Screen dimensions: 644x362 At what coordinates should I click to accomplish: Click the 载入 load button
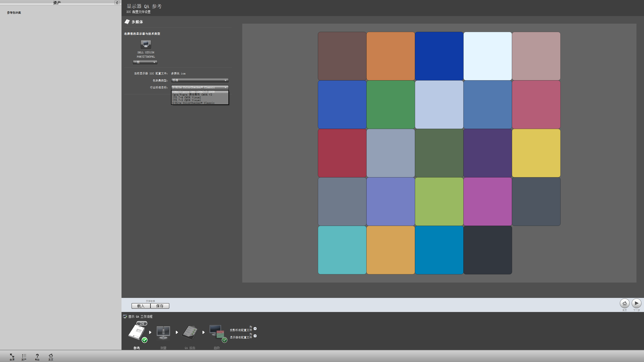pyautogui.click(x=141, y=306)
